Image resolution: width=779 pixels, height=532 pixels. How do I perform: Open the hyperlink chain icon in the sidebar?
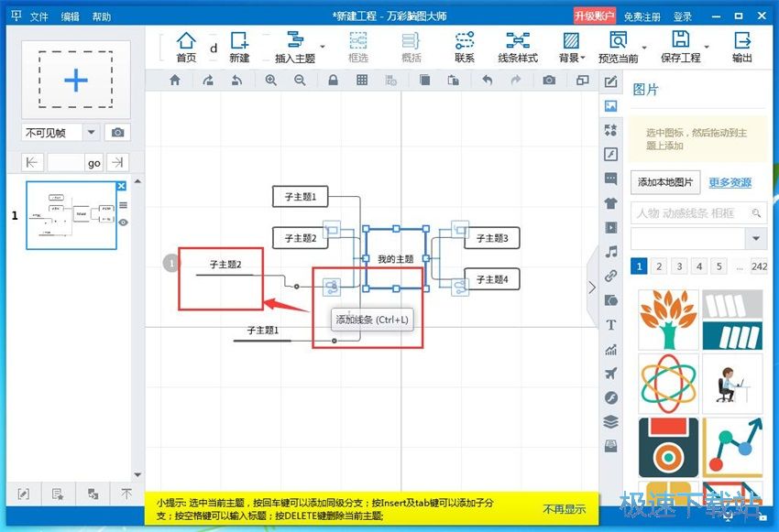tap(610, 276)
